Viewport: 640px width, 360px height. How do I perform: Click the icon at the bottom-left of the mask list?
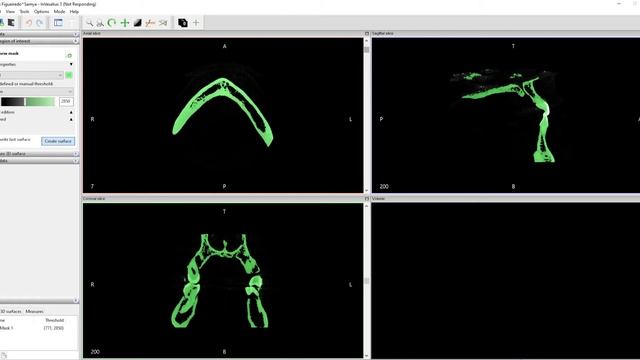(4, 356)
